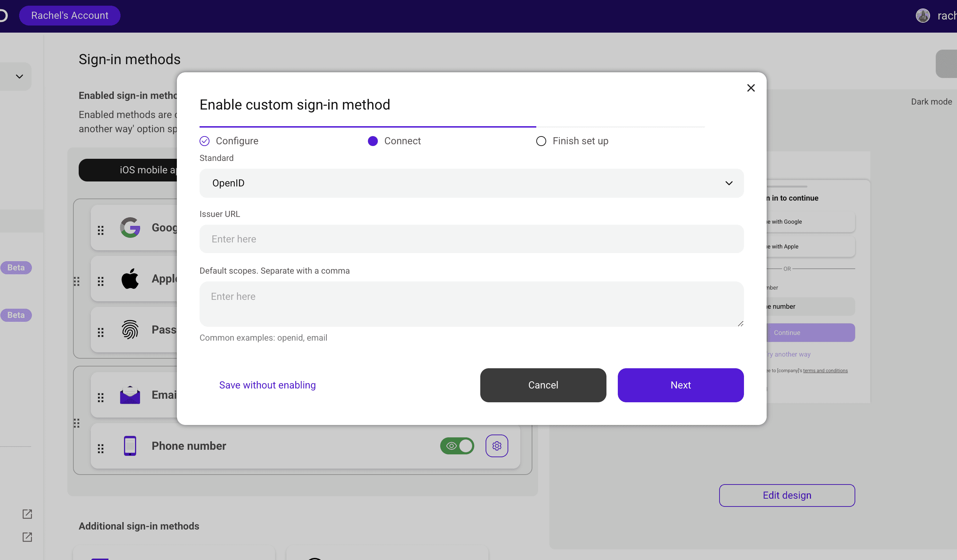Click Save without enabling link
Viewport: 957px width, 560px height.
coord(267,385)
